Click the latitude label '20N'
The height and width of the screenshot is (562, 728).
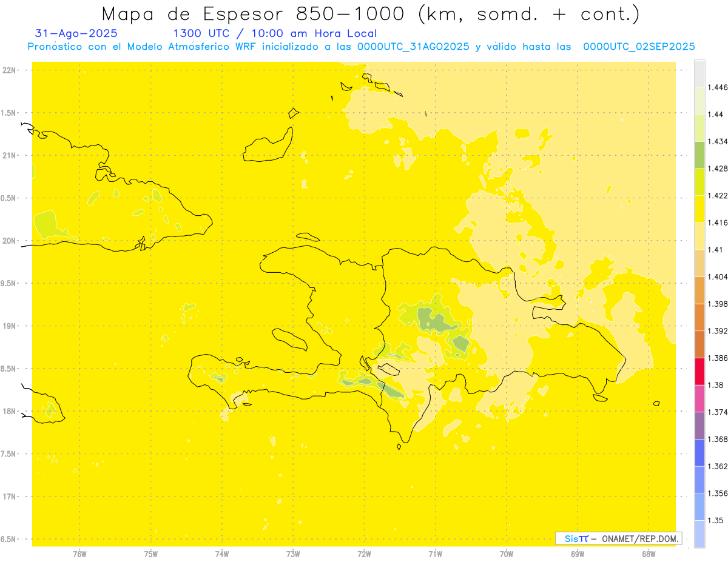[10, 241]
